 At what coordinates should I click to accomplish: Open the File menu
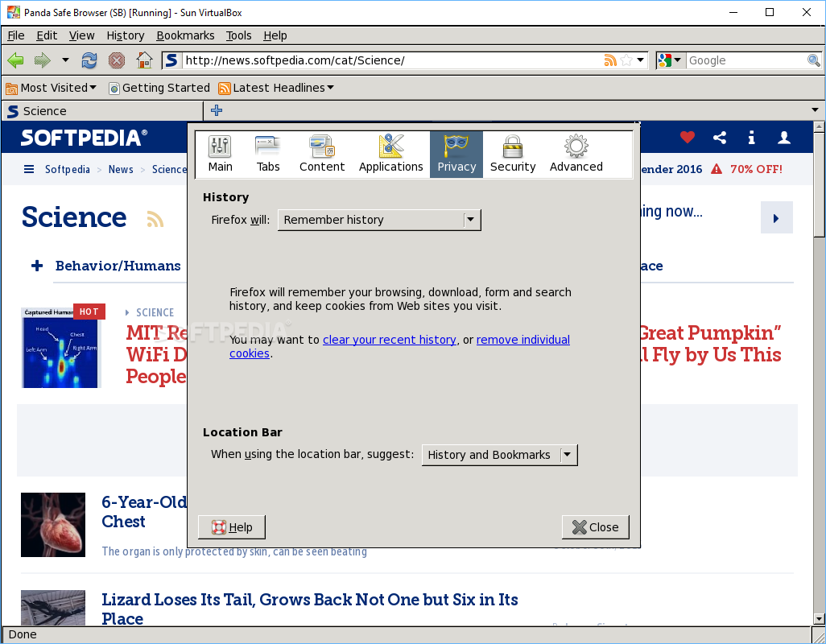pyautogui.click(x=16, y=35)
